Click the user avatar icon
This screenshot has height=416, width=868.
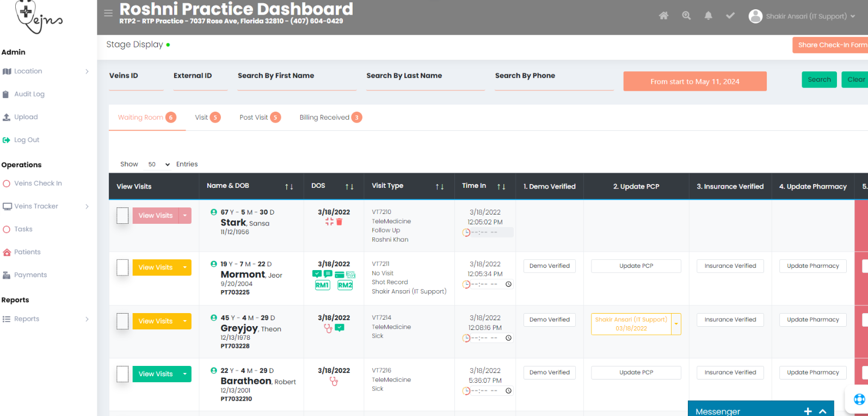point(755,16)
